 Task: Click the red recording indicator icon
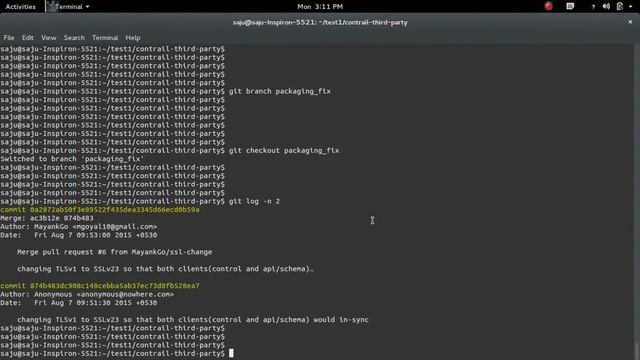point(548,6)
